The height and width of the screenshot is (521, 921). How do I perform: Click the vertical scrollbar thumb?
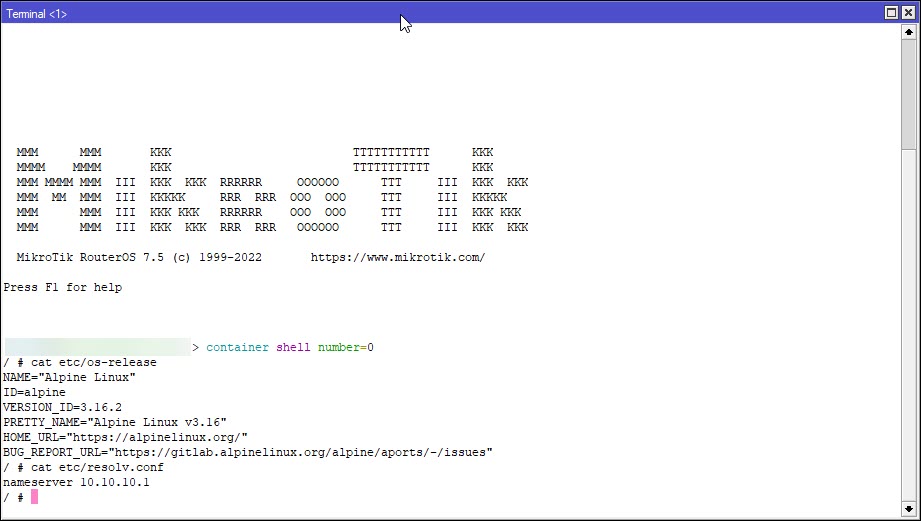[x=909, y=94]
